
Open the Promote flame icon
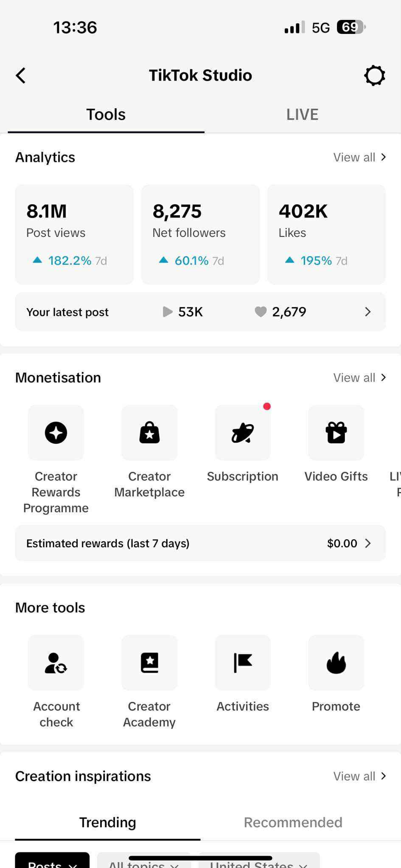pyautogui.click(x=336, y=663)
